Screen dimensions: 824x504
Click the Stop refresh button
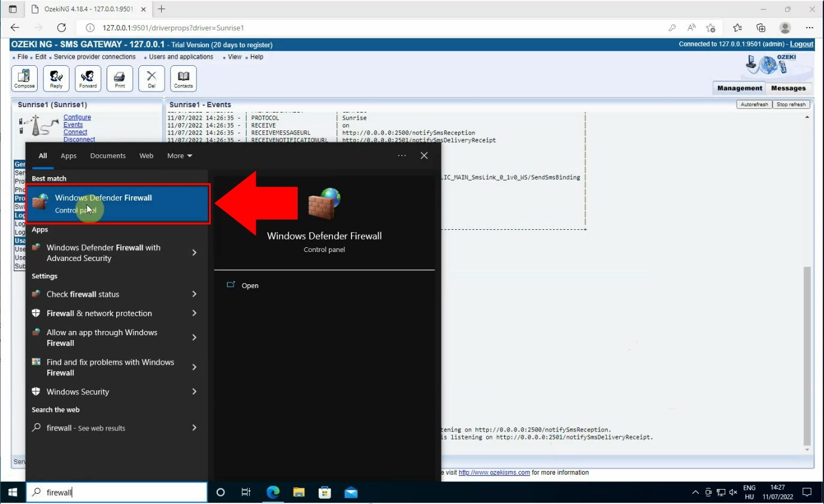(x=791, y=105)
